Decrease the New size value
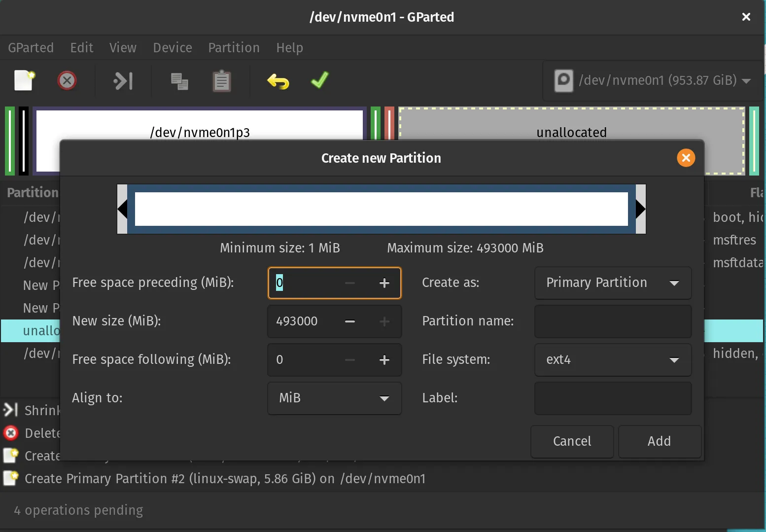The image size is (766, 532). point(350,321)
